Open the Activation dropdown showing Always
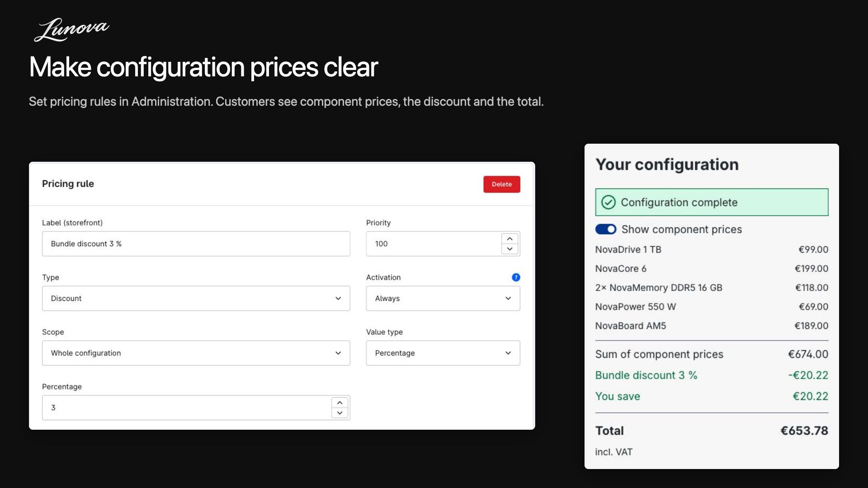Viewport: 868px width, 488px height. pyautogui.click(x=443, y=298)
